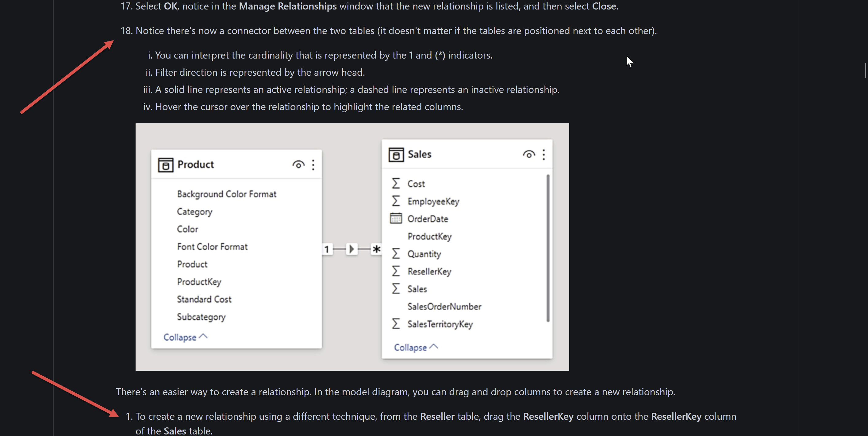
Task: Toggle the filter direction arrow on the relationship
Action: [351, 249]
